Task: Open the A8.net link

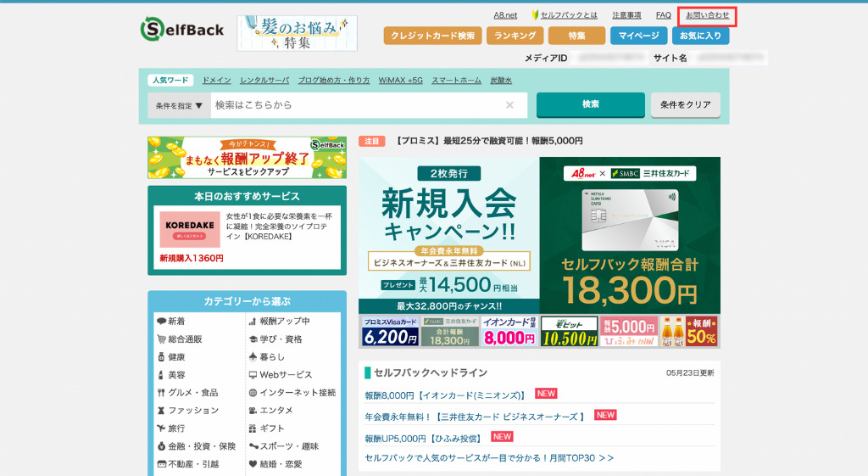Action: click(505, 15)
